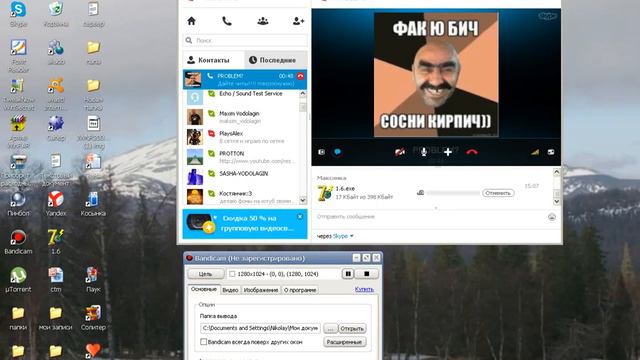Image resolution: width=640 pixels, height=360 pixels.
Task: Click the Цель button in Bandicam
Action: pos(206,274)
